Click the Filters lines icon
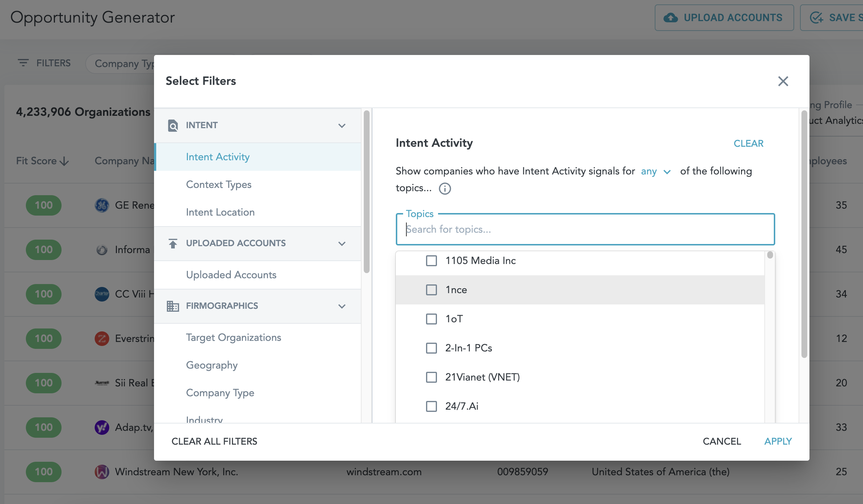The width and height of the screenshot is (863, 504). click(23, 63)
